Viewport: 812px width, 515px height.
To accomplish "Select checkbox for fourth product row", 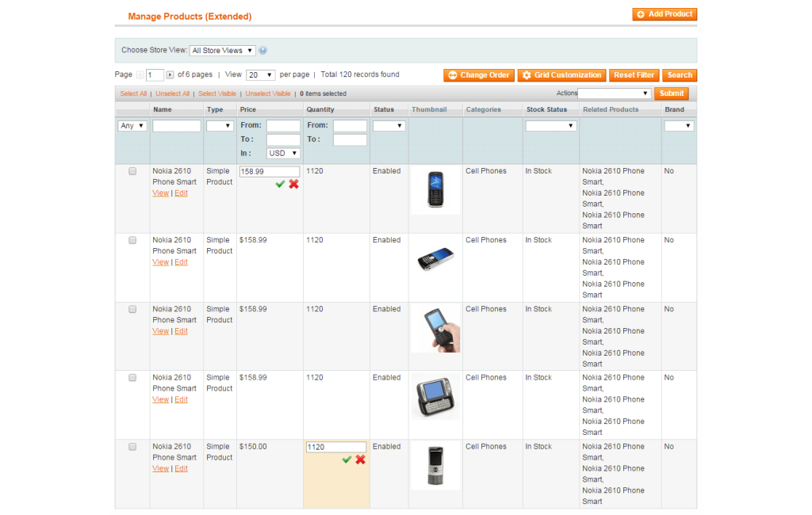I will click(x=132, y=378).
